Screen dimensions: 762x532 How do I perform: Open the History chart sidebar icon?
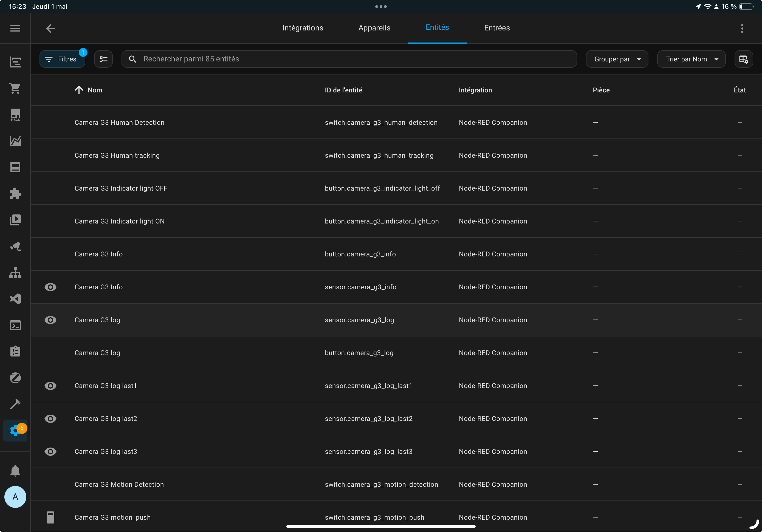[x=15, y=141]
